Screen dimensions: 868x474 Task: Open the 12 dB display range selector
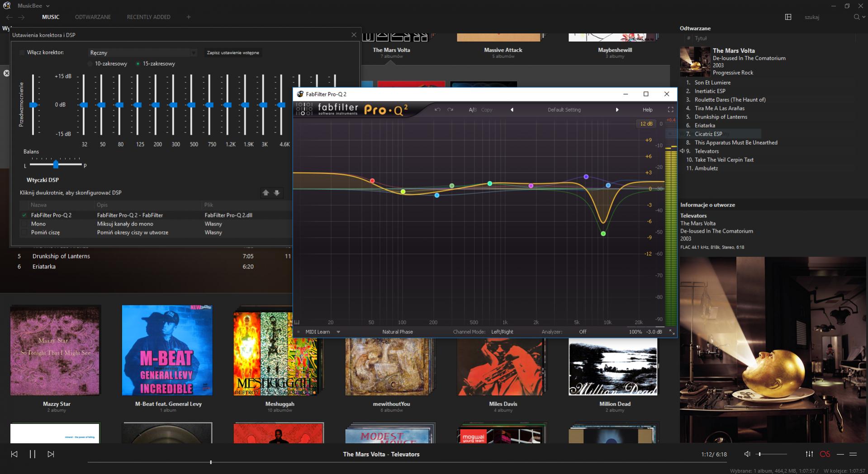coord(646,124)
